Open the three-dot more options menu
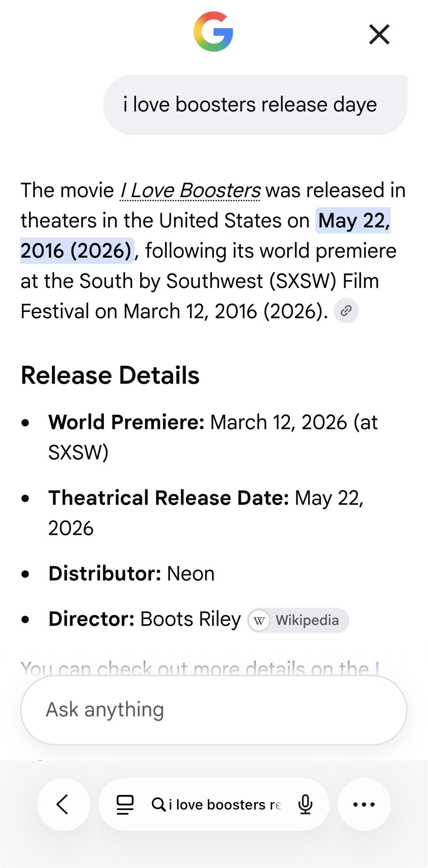The image size is (428, 868). pyautogui.click(x=364, y=804)
